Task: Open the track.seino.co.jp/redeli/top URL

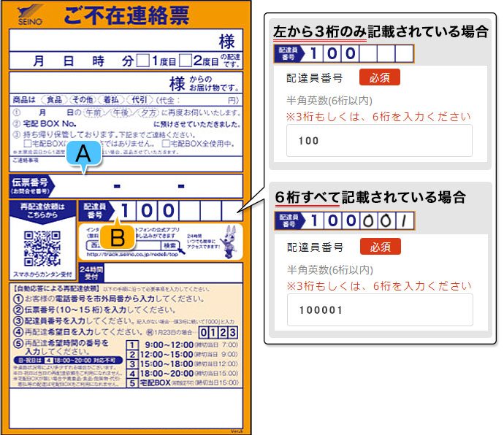Action: [x=132, y=255]
